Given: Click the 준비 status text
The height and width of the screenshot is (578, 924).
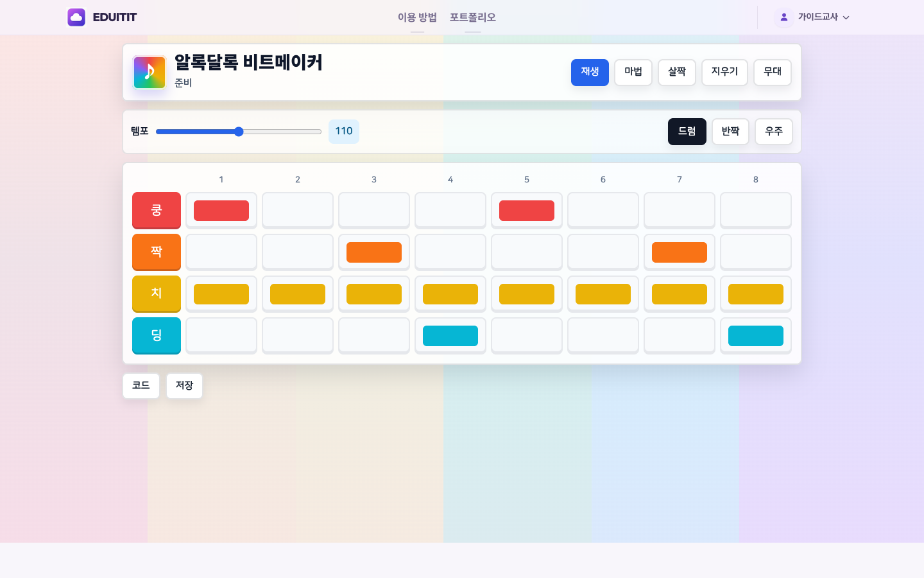Looking at the screenshot, I should pos(184,83).
